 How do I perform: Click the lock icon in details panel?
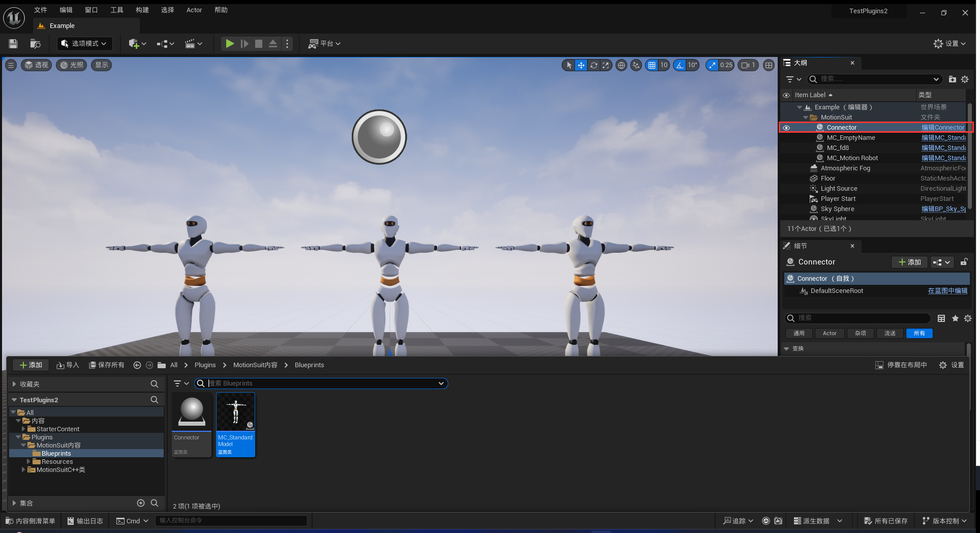[963, 262]
